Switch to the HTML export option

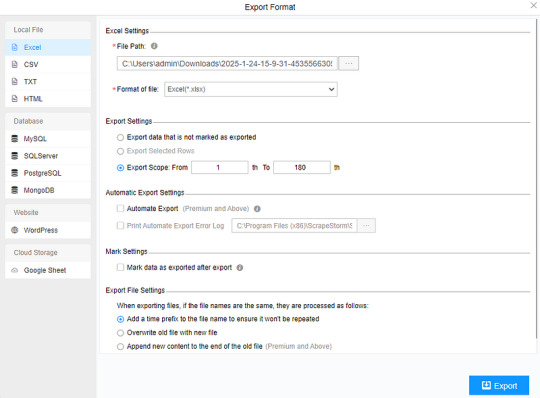click(x=48, y=99)
